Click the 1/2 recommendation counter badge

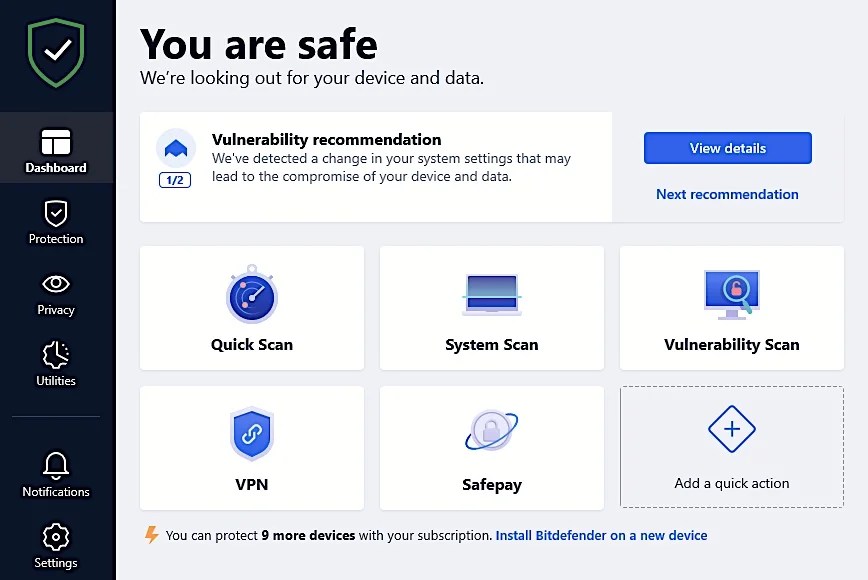coord(176,181)
